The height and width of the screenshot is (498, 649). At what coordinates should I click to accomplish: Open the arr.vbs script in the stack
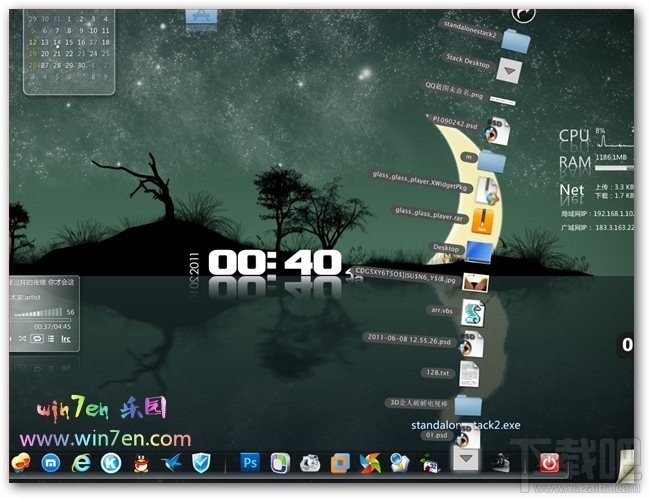472,313
